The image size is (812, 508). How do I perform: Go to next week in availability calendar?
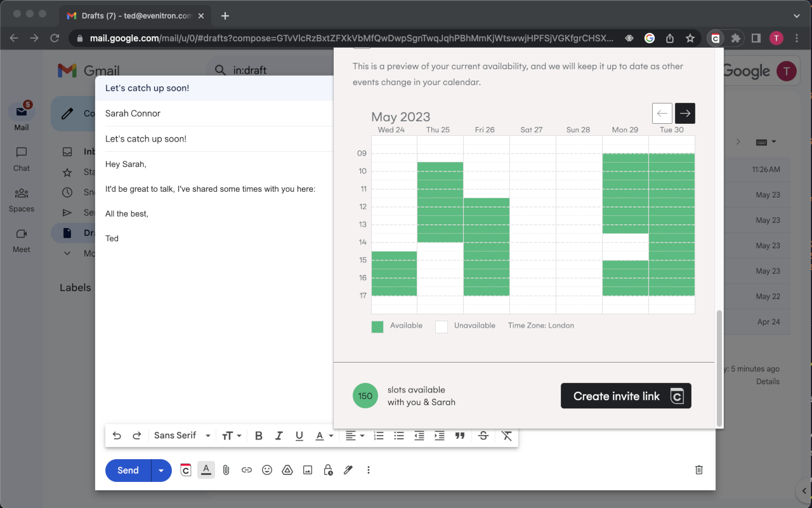(x=685, y=113)
